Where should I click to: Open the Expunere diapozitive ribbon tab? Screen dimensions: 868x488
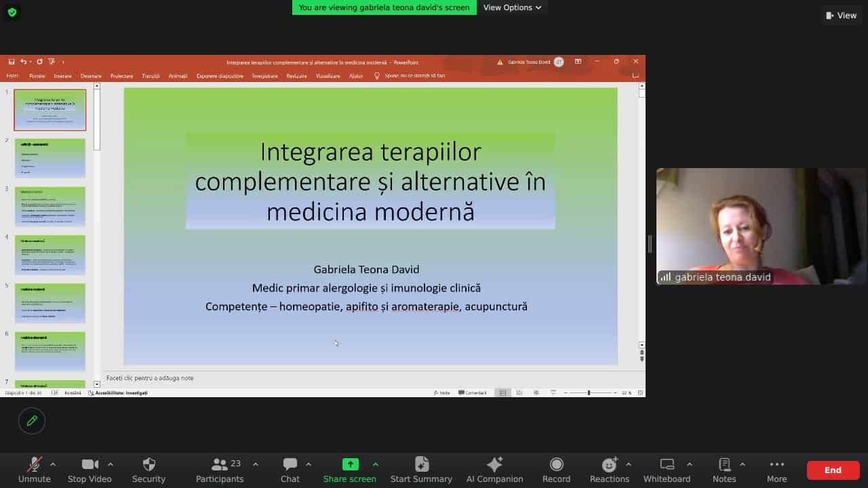pos(220,76)
